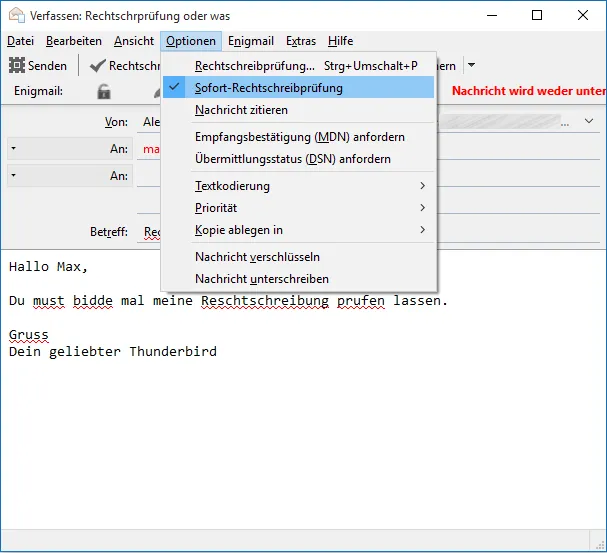This screenshot has height=553, width=607.
Task: Select Rechtschreibprüfung... menu entry
Action: click(298, 65)
